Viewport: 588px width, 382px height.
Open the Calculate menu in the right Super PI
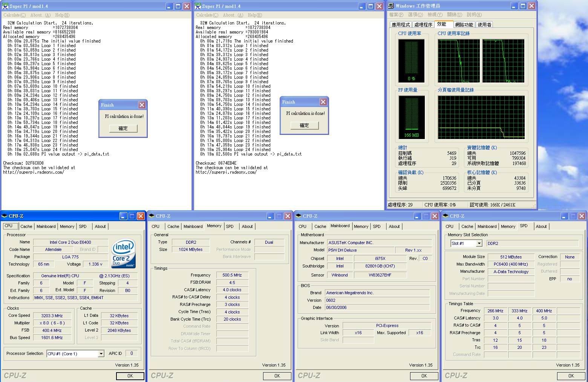click(207, 15)
